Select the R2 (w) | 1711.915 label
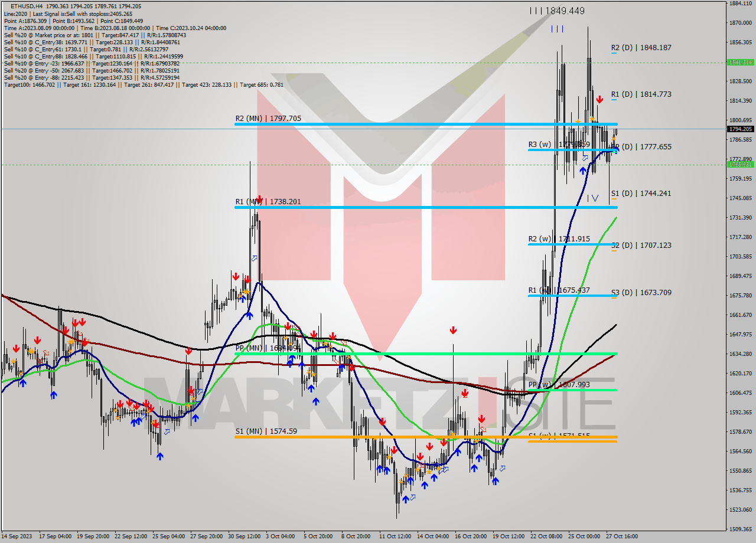 559,238
